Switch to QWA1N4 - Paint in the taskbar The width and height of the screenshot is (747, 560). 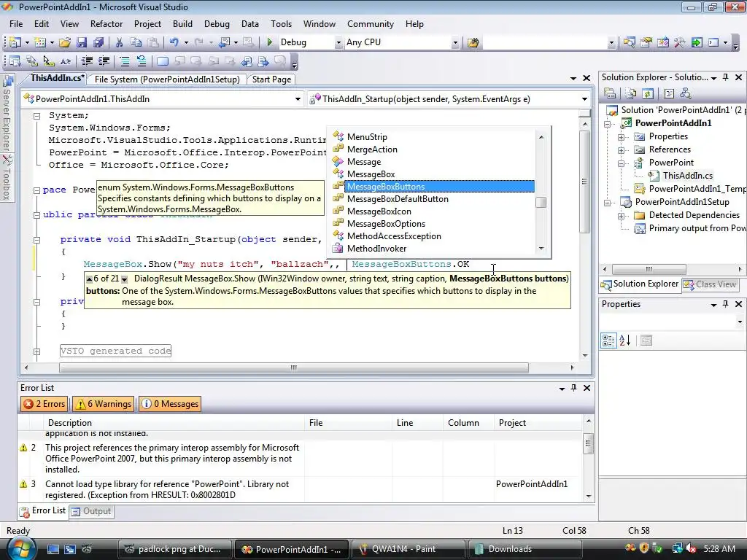pos(408,549)
